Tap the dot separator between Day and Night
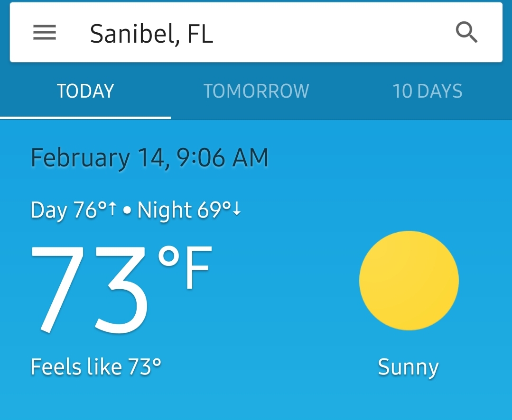The image size is (512, 420). pos(127,210)
